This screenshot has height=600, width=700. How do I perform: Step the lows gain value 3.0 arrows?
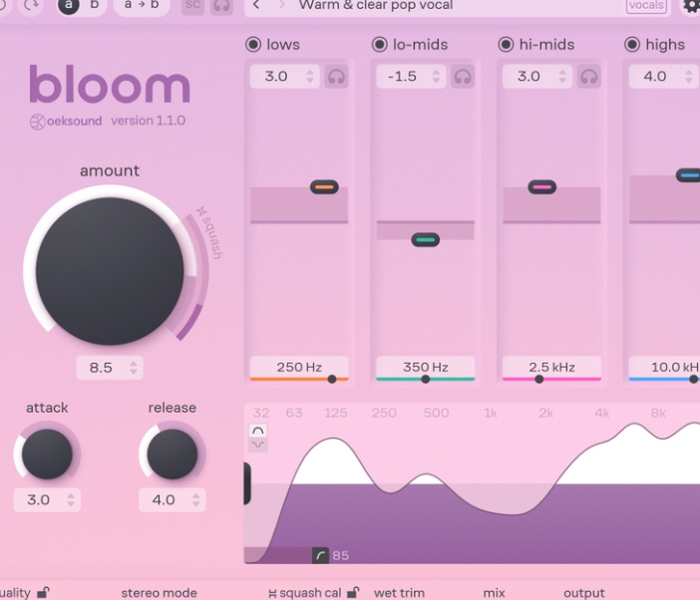(310, 77)
